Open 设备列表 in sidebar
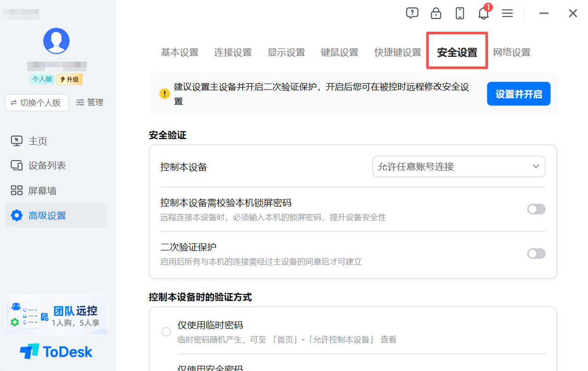The width and height of the screenshot is (588, 371). click(x=56, y=166)
